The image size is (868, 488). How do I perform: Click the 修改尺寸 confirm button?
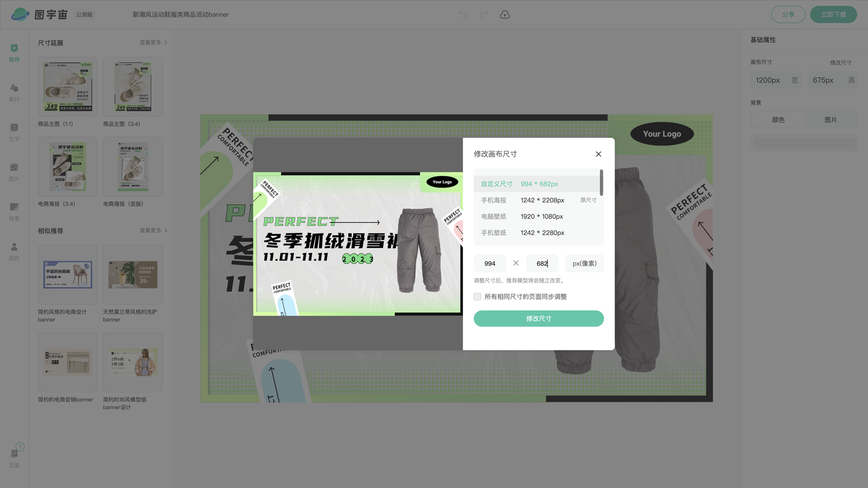pos(539,319)
